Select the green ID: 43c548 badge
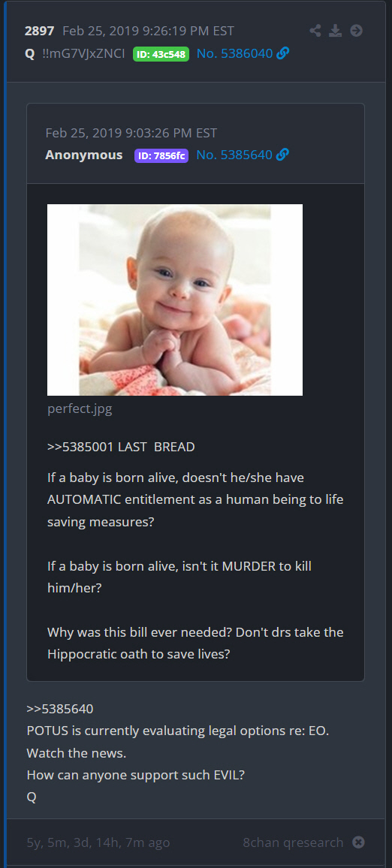Image resolution: width=392 pixels, height=868 pixels. [x=161, y=54]
